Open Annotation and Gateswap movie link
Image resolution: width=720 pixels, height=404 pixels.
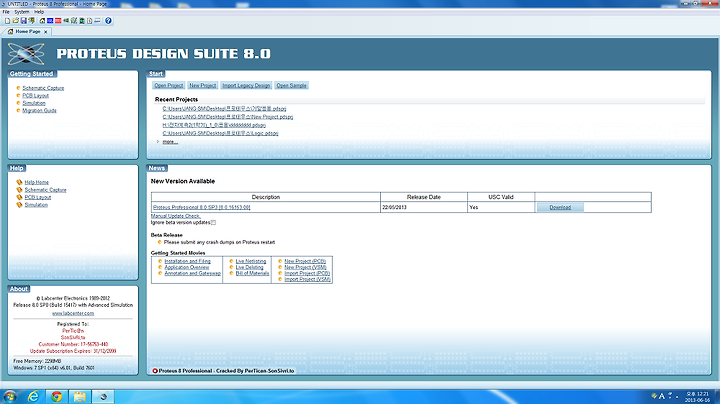point(192,273)
